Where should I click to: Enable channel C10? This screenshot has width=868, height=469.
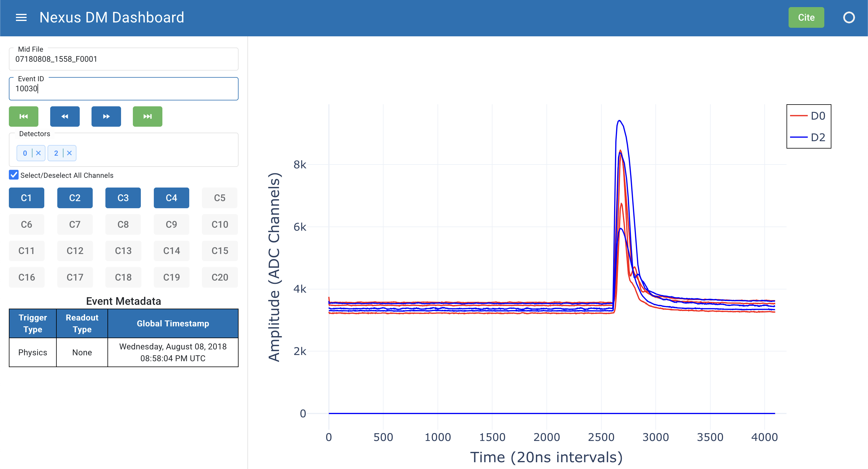[220, 224]
